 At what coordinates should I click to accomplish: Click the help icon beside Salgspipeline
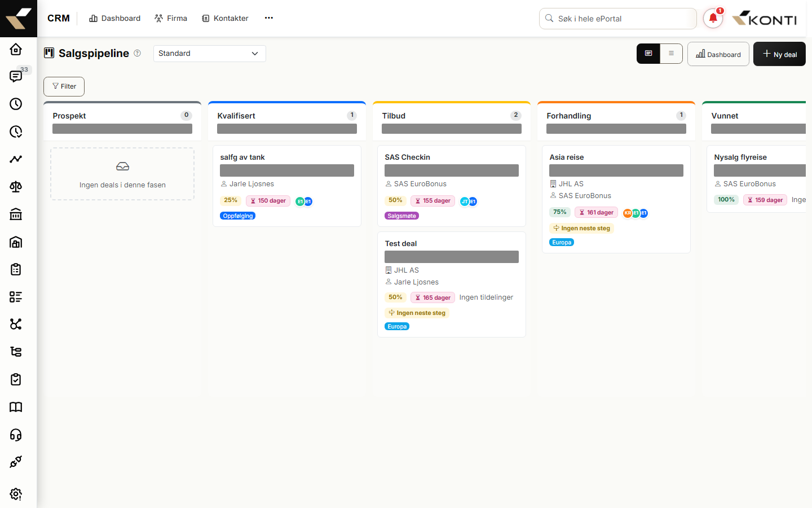click(x=137, y=53)
